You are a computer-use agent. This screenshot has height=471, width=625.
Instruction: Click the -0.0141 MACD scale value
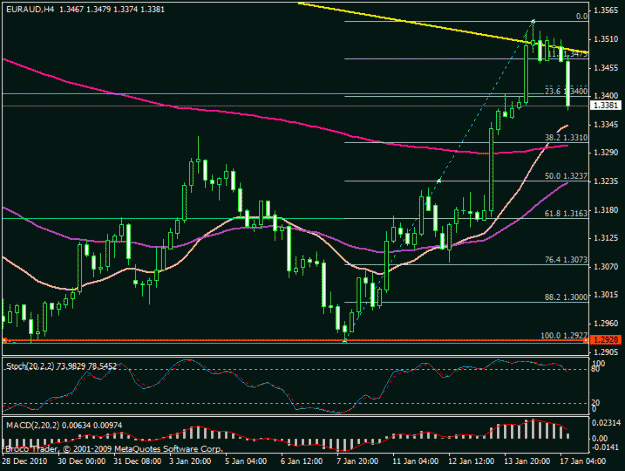tap(606, 447)
